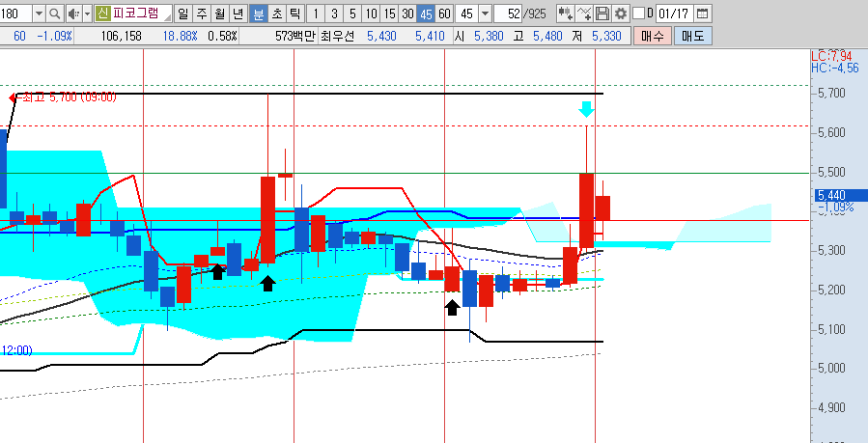Image resolution: width=868 pixels, height=443 pixels.
Task: Open the stock search magnifier
Action: click(x=54, y=13)
